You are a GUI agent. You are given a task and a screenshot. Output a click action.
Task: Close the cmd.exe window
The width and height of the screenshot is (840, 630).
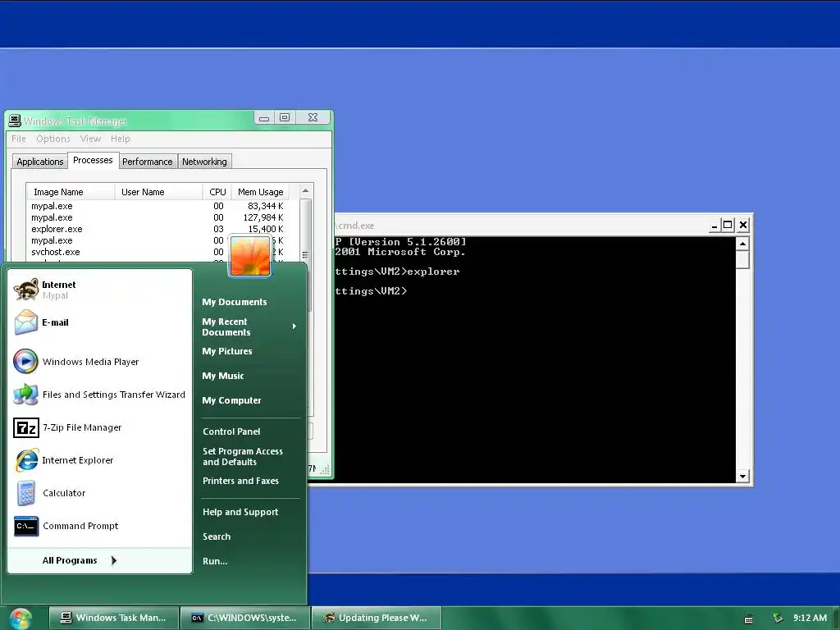tap(742, 225)
